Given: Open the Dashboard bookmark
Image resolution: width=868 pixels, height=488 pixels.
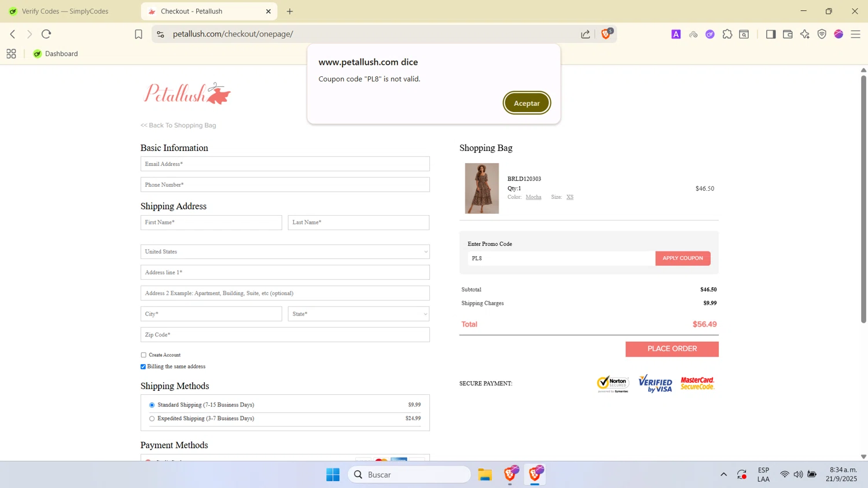Looking at the screenshot, I should 56,54.
